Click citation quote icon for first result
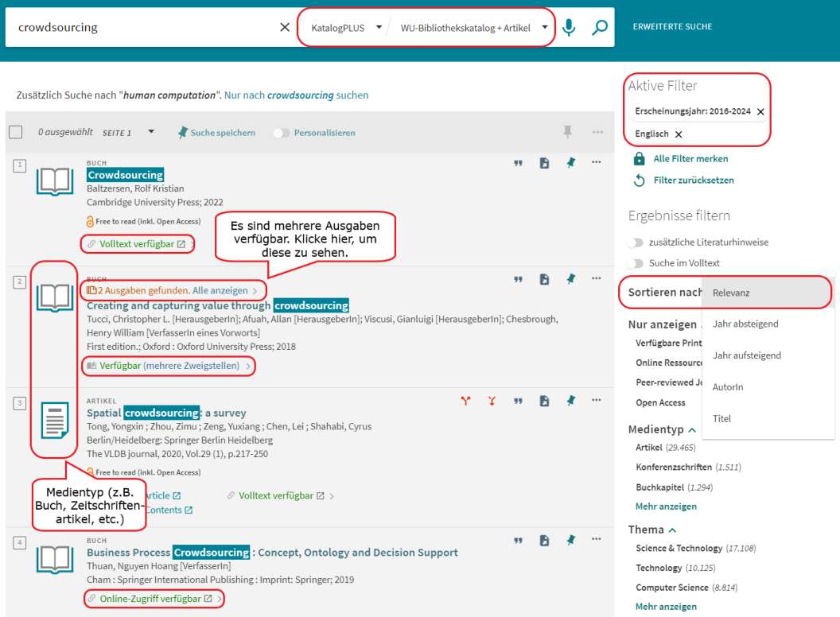Viewport: 840px width, 617px height. [x=518, y=163]
